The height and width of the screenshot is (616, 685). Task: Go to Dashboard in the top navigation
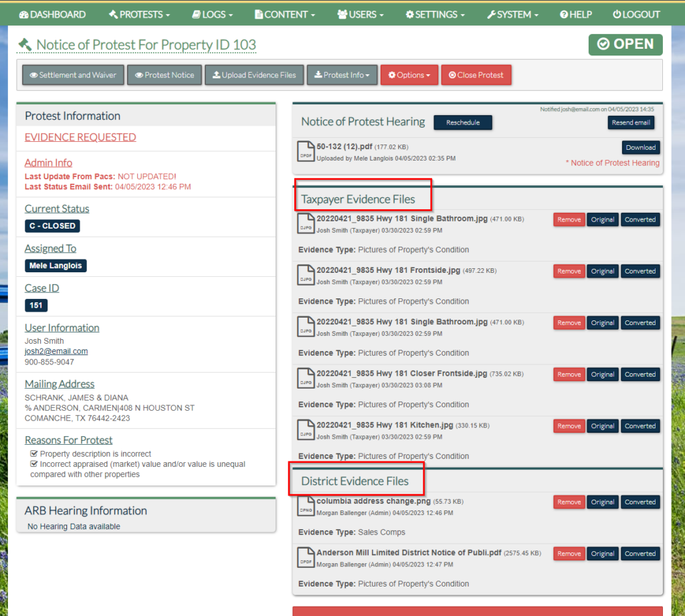click(52, 14)
